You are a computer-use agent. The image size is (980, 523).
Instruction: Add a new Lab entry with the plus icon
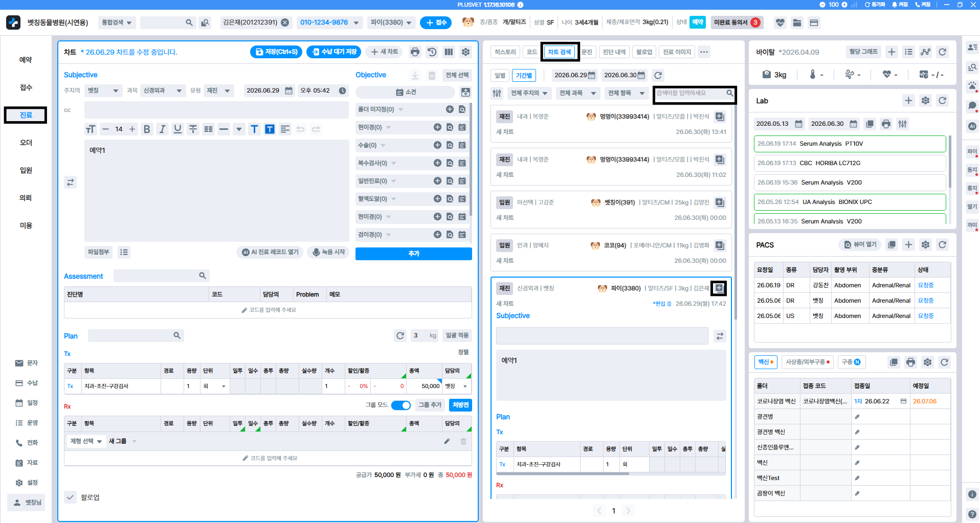tap(908, 101)
